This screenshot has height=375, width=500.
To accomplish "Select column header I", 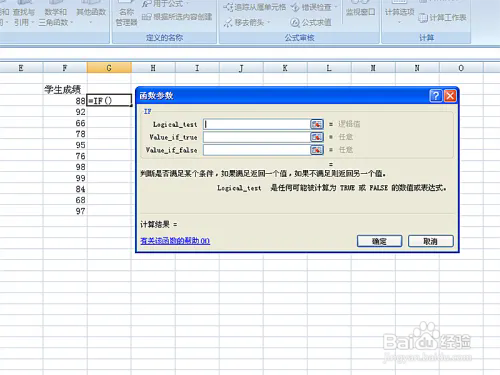I will pyautogui.click(x=197, y=68).
